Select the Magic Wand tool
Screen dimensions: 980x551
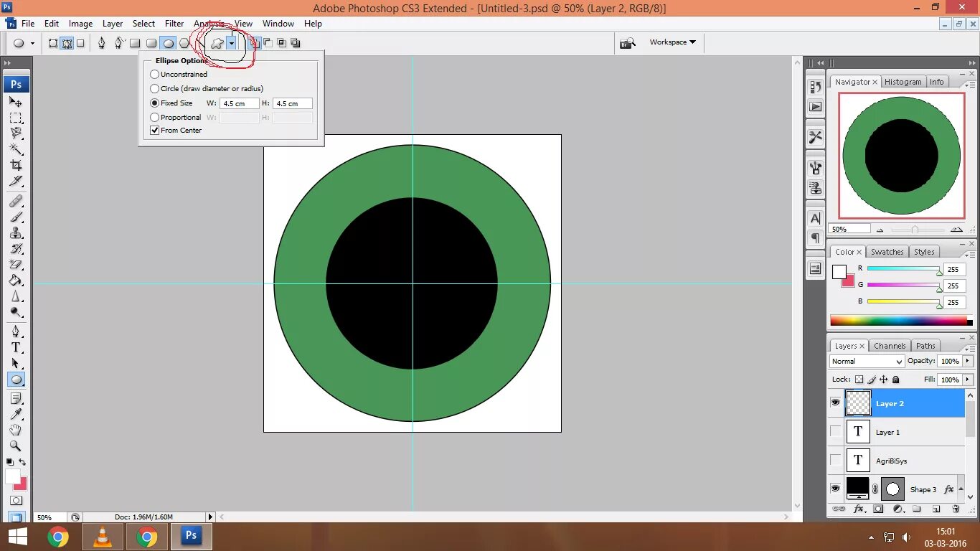pyautogui.click(x=16, y=149)
